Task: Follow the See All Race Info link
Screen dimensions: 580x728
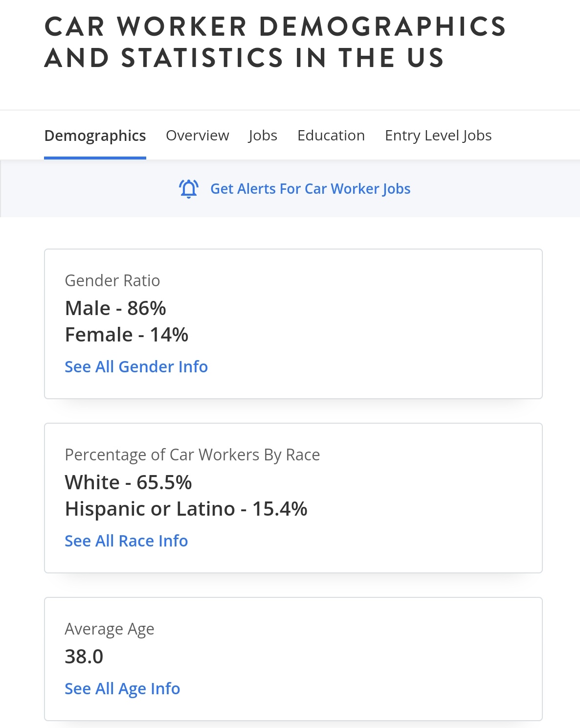Action: 126,541
